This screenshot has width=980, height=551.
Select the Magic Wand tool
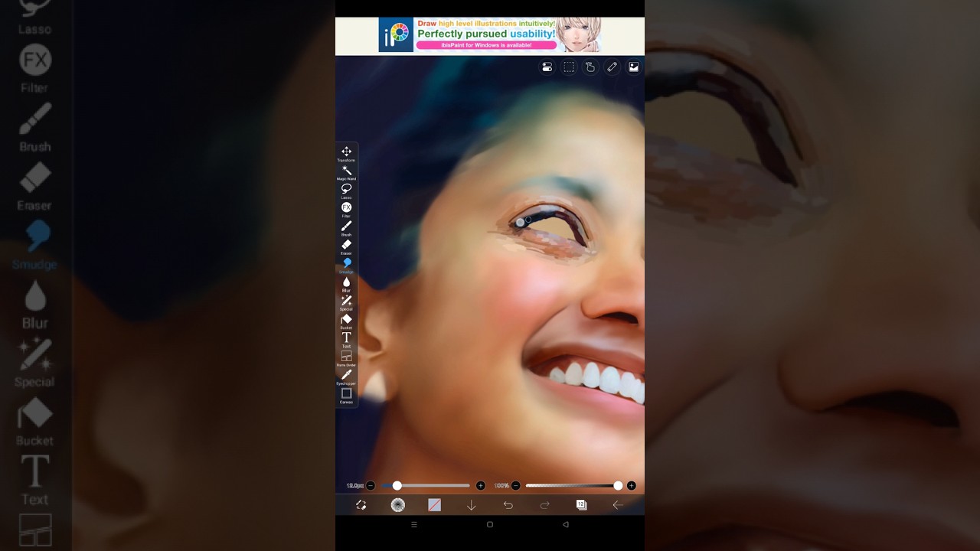tap(346, 172)
